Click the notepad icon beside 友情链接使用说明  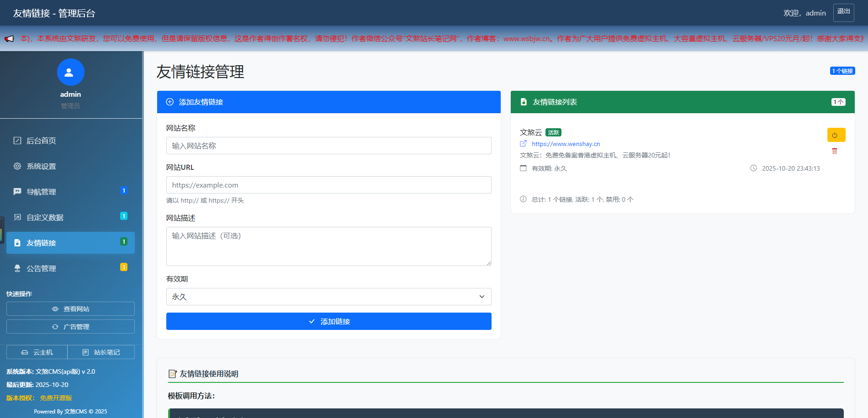click(x=172, y=374)
